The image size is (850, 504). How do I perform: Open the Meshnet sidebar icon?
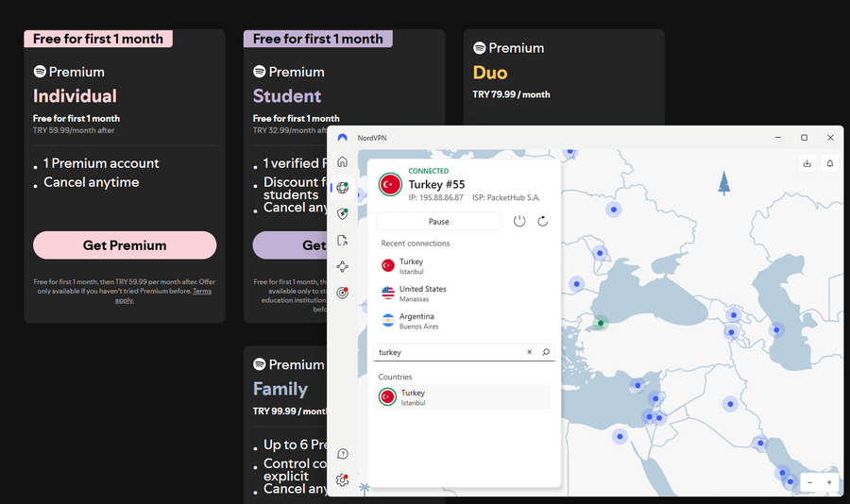tap(342, 266)
